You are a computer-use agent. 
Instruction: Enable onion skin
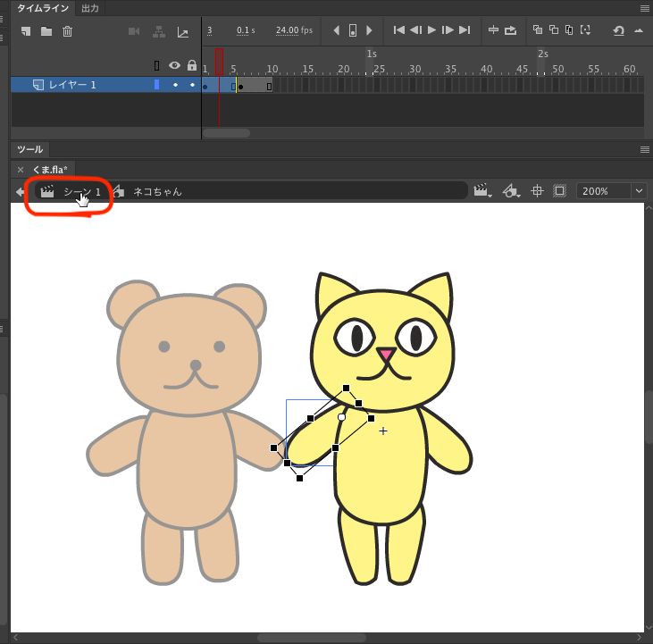[538, 29]
